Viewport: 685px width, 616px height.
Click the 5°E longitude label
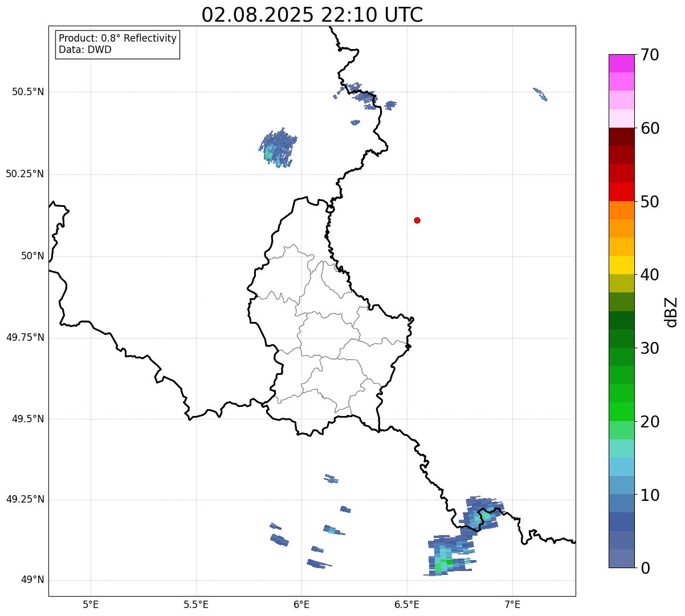[x=91, y=605]
